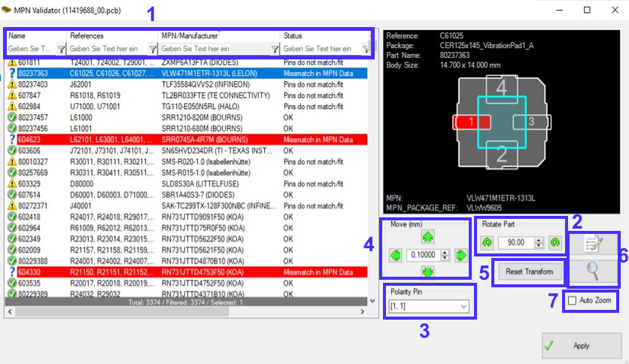Screen dimensions: 629x364
Task: Select row 80229388 RN731JTTD4870B10 (KOA)
Action: [x=187, y=261]
